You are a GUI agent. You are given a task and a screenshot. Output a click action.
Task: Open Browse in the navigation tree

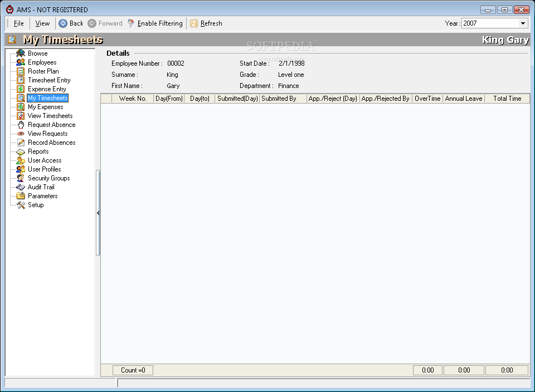click(37, 53)
